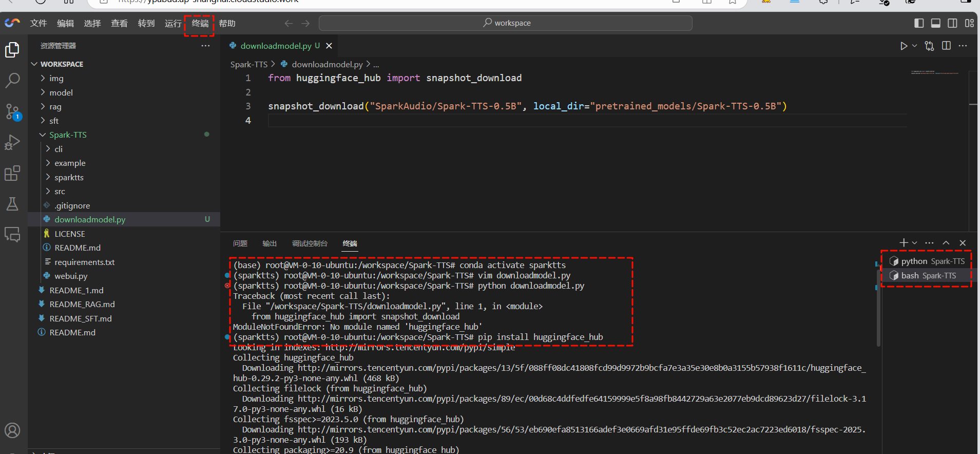The height and width of the screenshot is (454, 980).
Task: Open README_RAG.md file
Action: (124, 304)
